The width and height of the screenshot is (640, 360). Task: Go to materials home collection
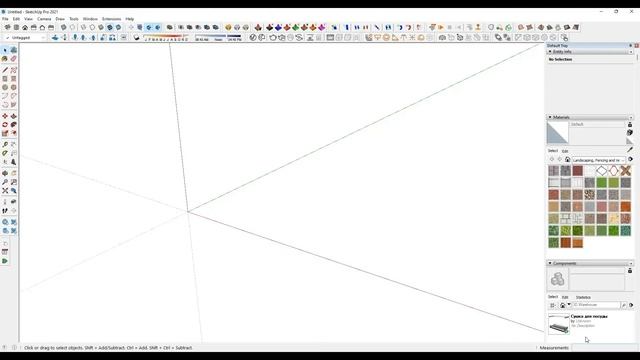[567, 160]
